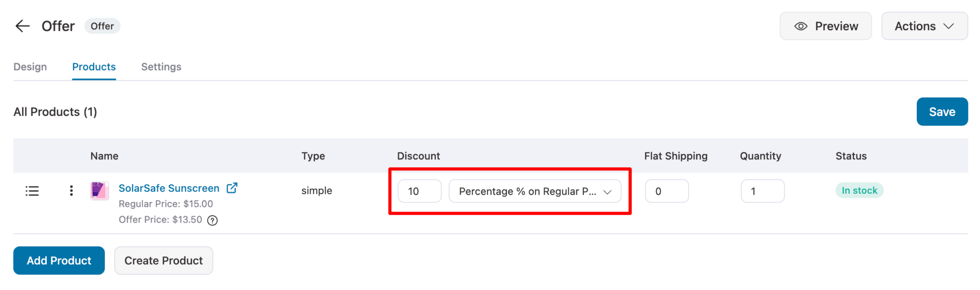
Task: Select the Products tab
Action: [x=94, y=67]
